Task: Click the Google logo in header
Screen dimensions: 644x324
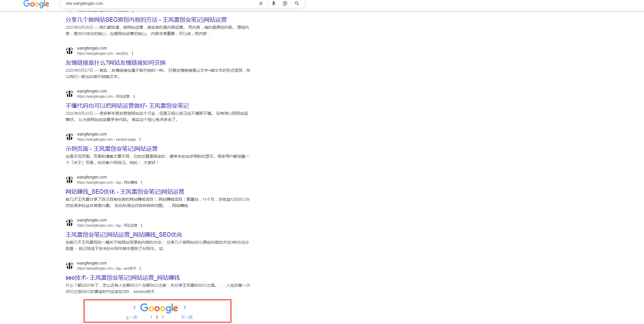Action: click(36, 4)
